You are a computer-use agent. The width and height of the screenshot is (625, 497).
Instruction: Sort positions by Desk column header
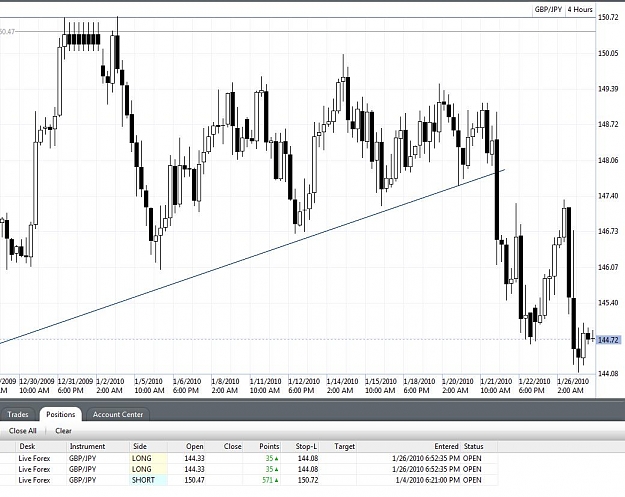click(27, 446)
